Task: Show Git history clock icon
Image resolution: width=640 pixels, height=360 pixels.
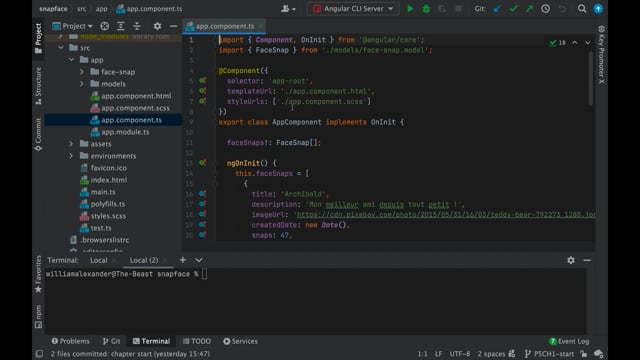Action: click(x=545, y=9)
